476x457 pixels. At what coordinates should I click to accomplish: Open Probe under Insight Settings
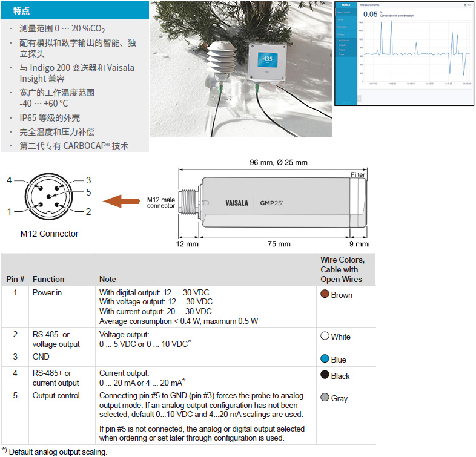tap(341, 54)
